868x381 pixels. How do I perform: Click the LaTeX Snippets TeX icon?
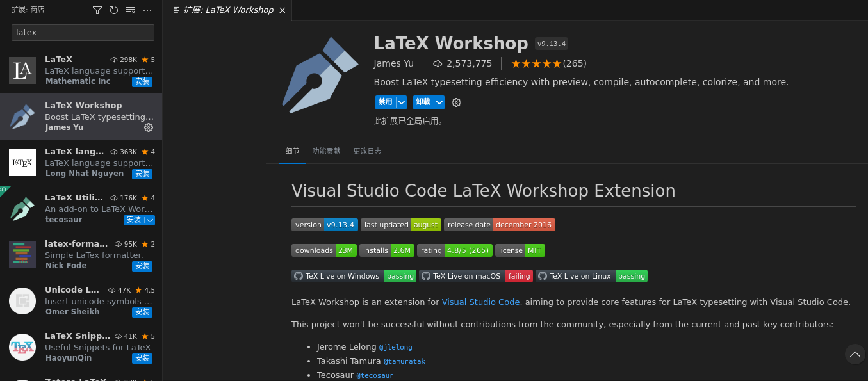tap(22, 347)
